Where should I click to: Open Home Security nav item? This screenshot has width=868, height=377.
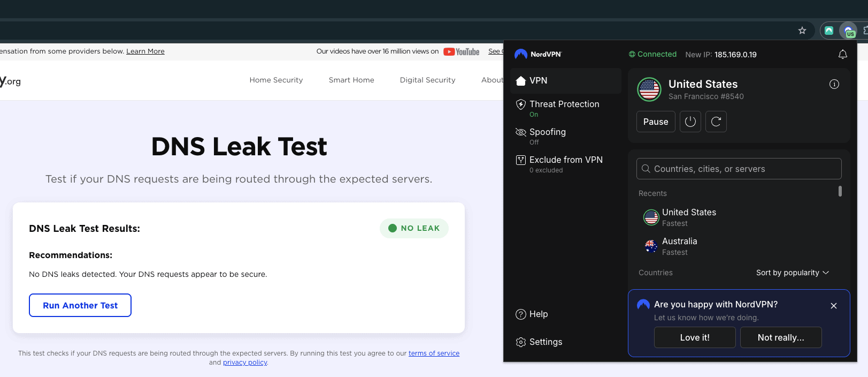[x=276, y=80]
